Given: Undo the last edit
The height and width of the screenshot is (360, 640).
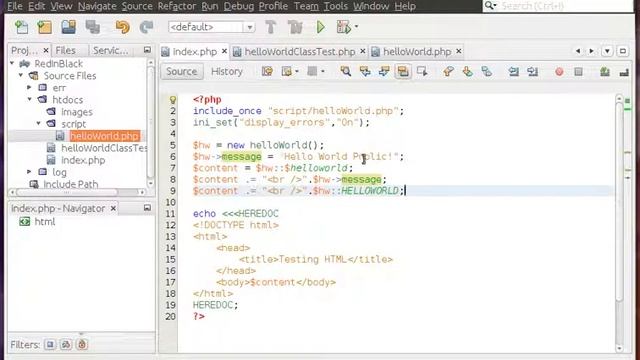Looking at the screenshot, I should point(122,27).
